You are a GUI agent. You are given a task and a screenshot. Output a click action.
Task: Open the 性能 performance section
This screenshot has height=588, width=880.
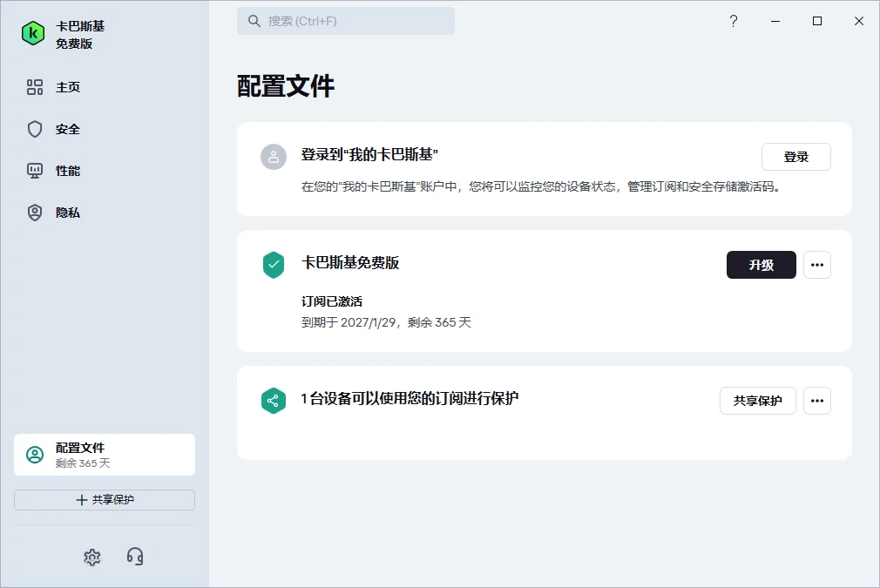[x=68, y=171]
